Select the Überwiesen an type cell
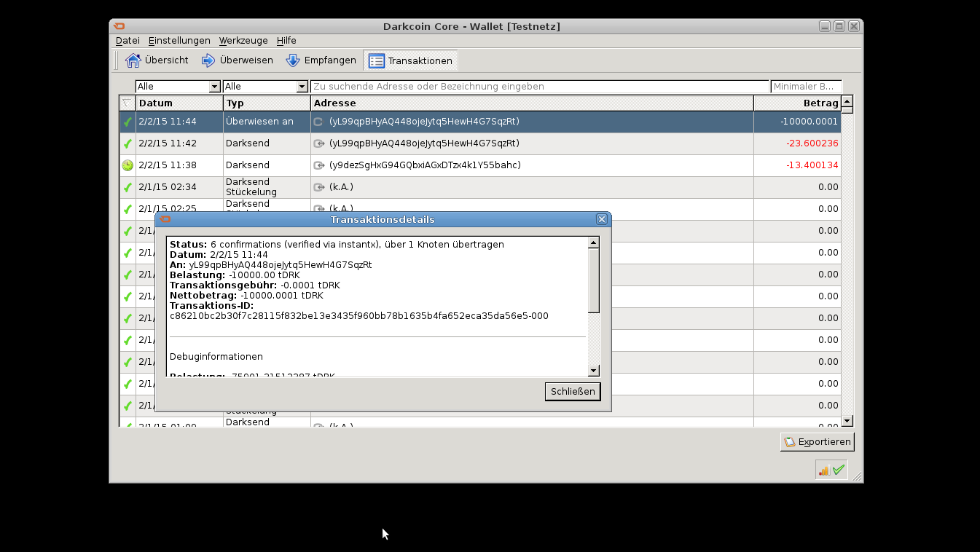The image size is (980, 552). click(x=267, y=122)
